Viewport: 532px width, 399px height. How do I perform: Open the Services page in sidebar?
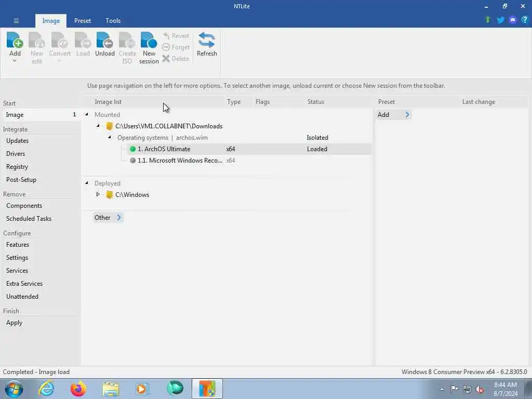pos(17,270)
